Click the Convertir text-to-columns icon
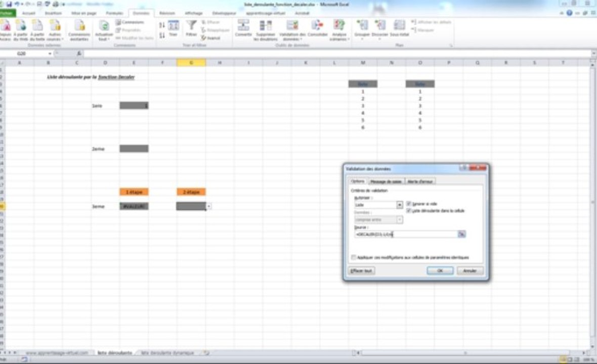The height and width of the screenshot is (364, 597). point(243,28)
